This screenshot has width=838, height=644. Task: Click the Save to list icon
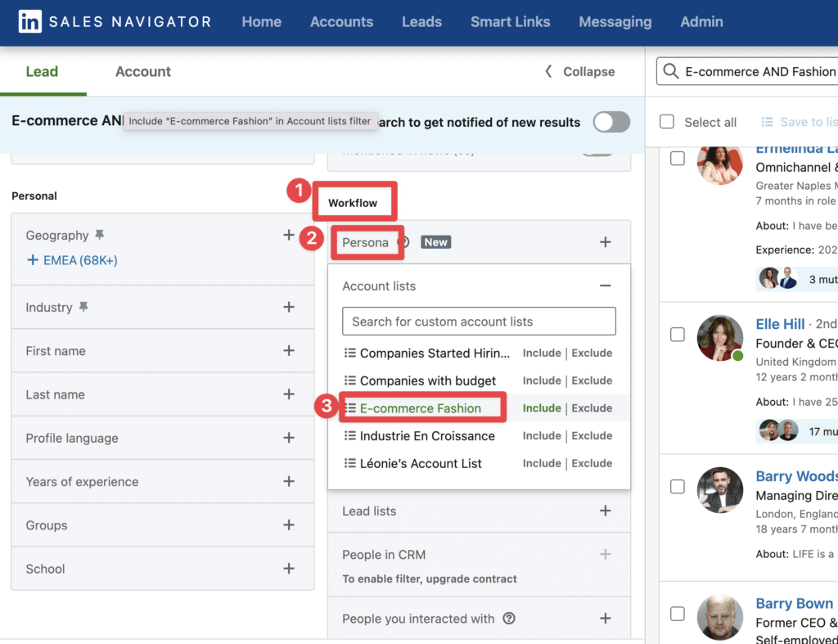coord(767,122)
